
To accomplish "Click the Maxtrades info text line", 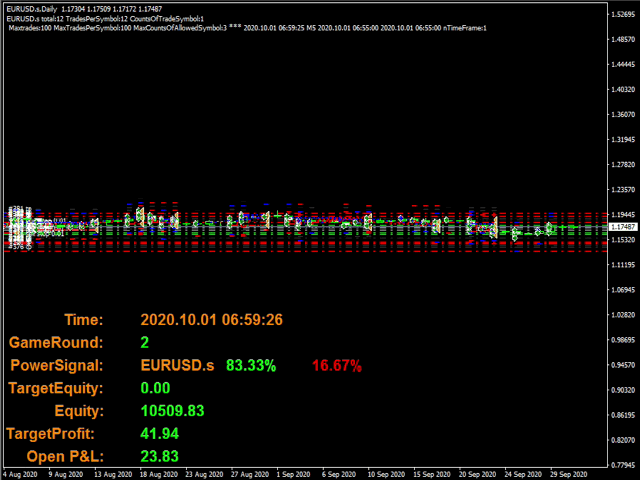I will point(247,28).
